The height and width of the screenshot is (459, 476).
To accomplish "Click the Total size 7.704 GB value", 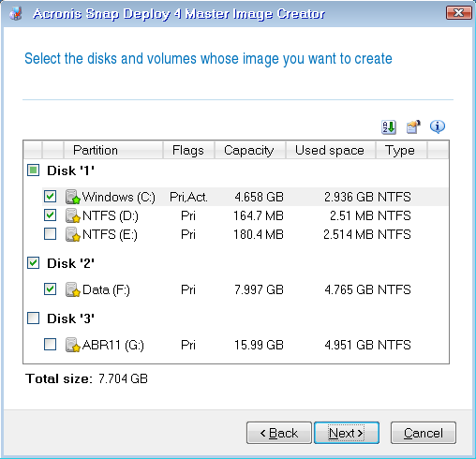I will [x=123, y=378].
